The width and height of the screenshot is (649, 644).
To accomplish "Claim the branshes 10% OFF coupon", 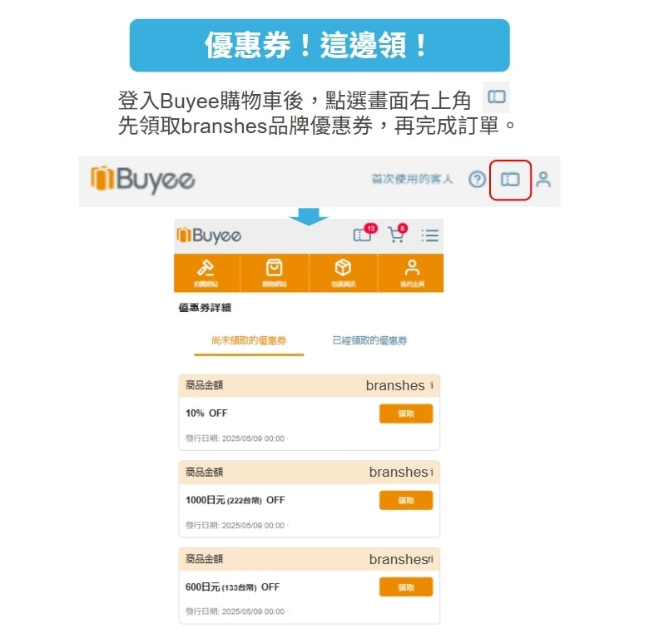I will point(406,414).
